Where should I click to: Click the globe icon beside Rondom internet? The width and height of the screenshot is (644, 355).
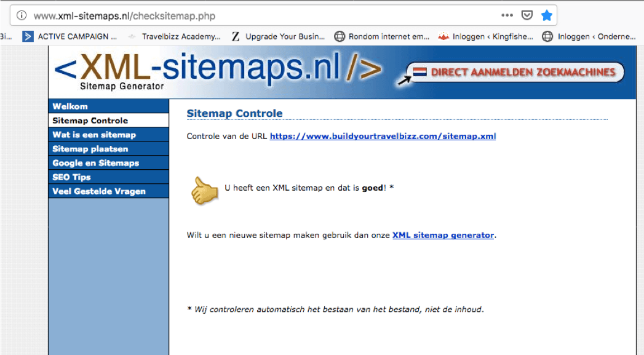click(340, 36)
